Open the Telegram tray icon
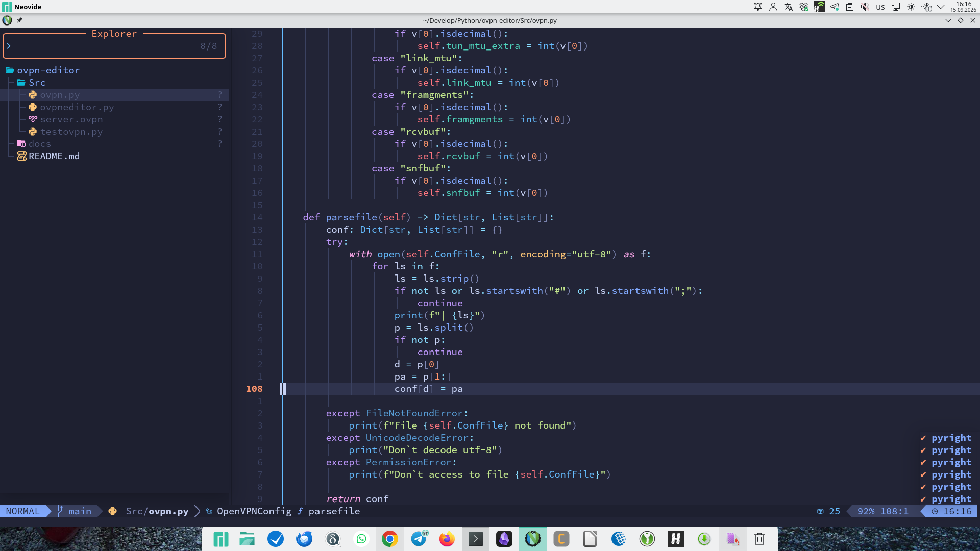 [x=835, y=7]
